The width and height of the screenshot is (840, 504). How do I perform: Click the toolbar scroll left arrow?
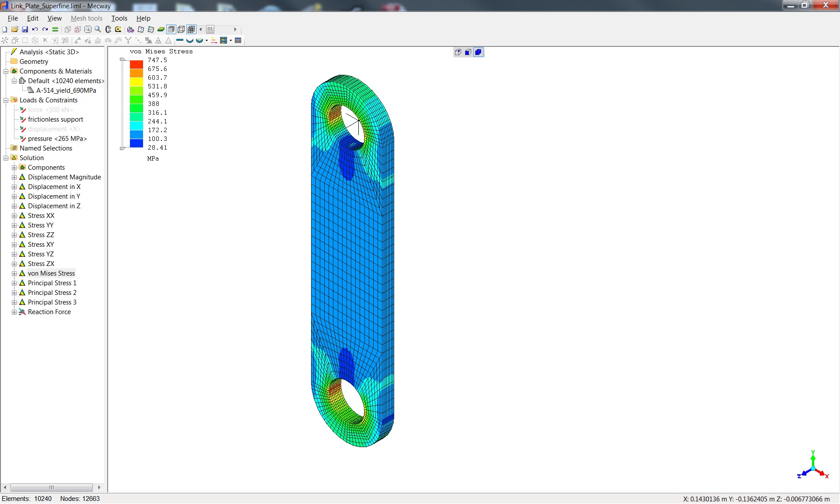coord(201,29)
